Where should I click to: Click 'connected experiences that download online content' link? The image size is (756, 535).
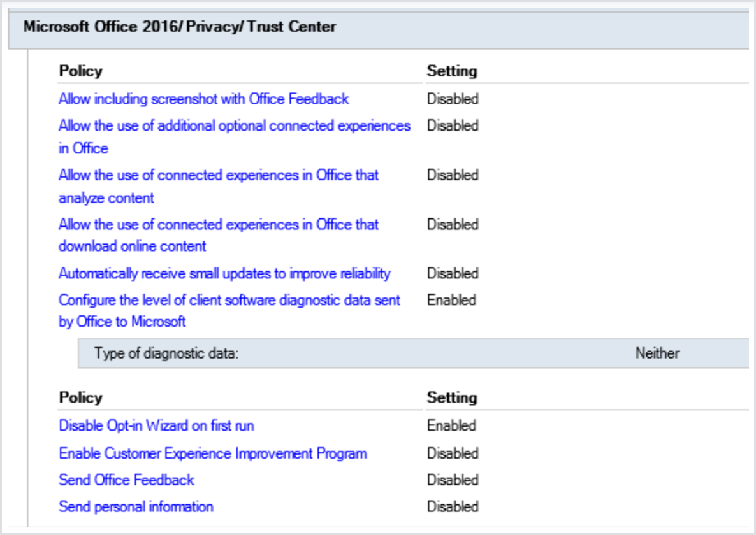click(219, 225)
